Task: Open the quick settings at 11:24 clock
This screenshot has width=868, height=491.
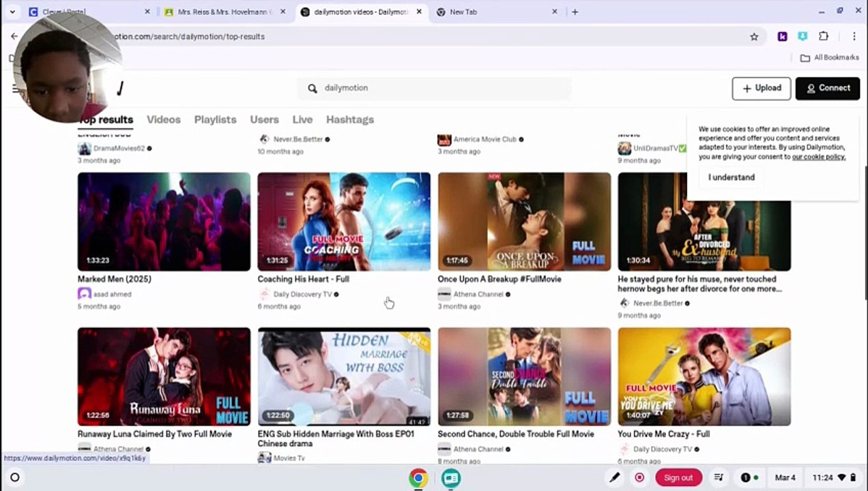Action: [834, 478]
